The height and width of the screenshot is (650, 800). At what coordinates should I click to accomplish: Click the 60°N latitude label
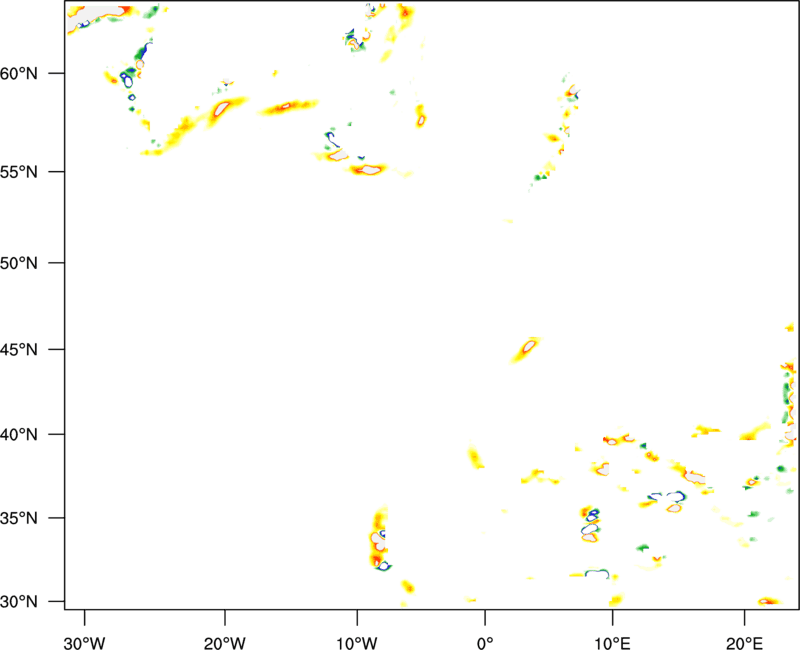point(19,74)
